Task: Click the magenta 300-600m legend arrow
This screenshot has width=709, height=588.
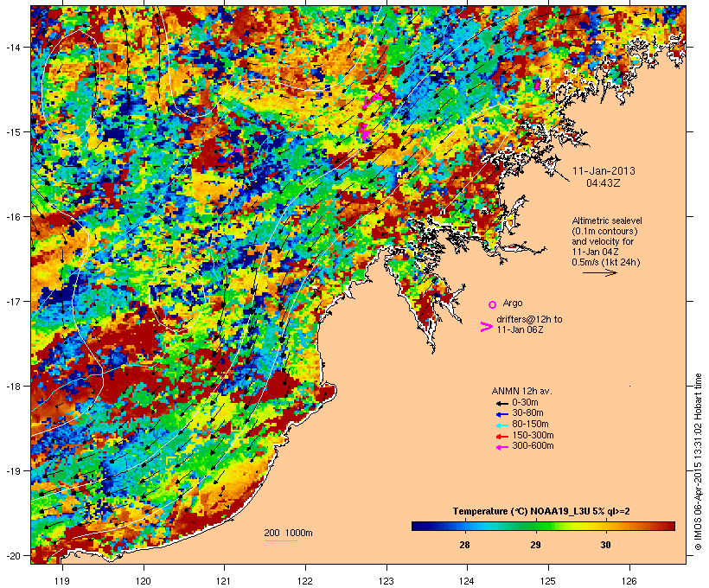Action: (x=501, y=447)
